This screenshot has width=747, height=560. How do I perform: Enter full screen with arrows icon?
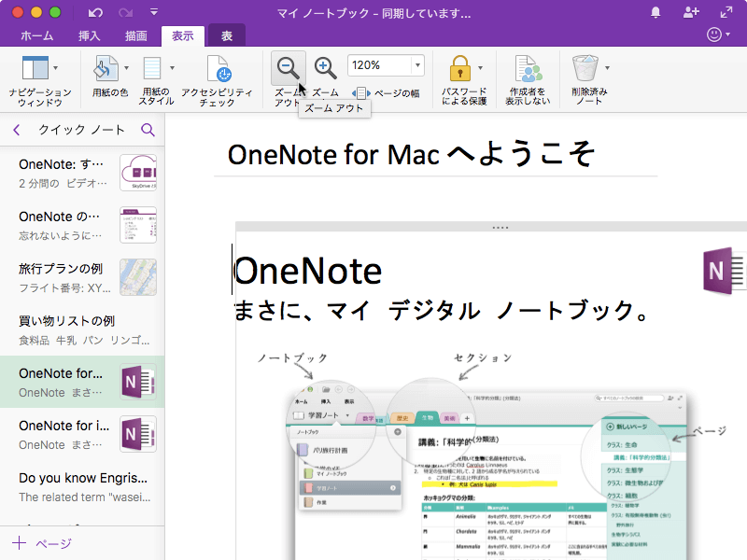(726, 13)
